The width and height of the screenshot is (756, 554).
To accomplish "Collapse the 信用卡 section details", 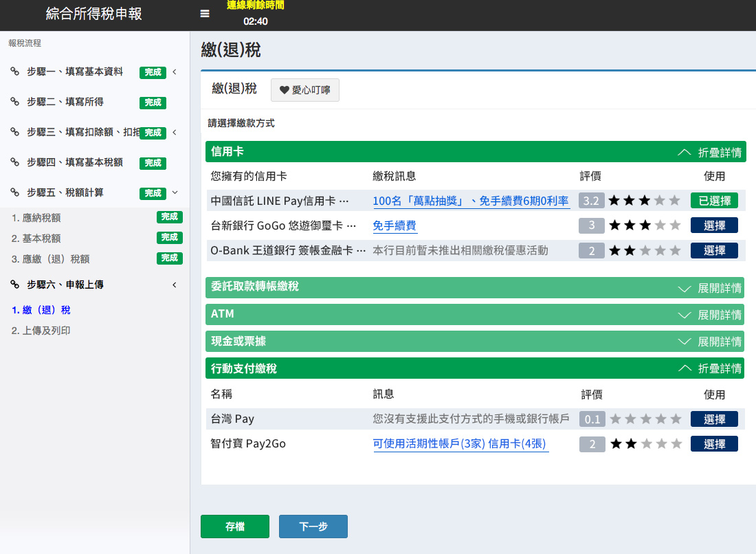I will [710, 152].
